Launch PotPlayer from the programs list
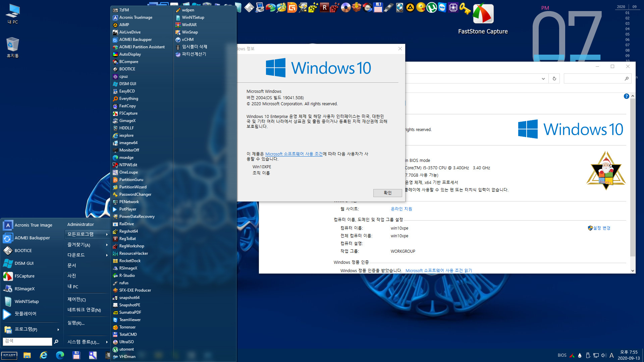The height and width of the screenshot is (362, 644). click(x=142, y=209)
